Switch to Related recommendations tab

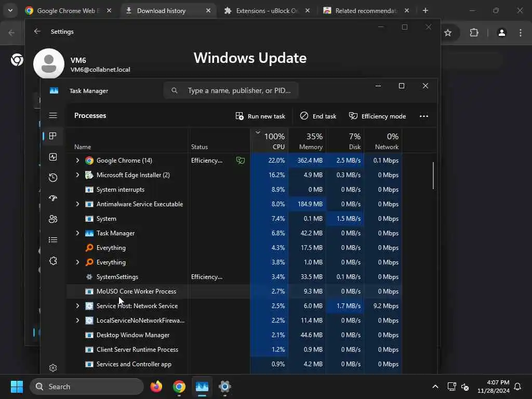click(366, 11)
